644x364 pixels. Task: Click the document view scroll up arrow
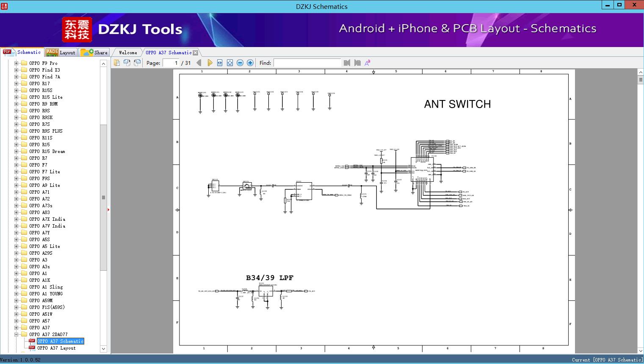tap(640, 73)
